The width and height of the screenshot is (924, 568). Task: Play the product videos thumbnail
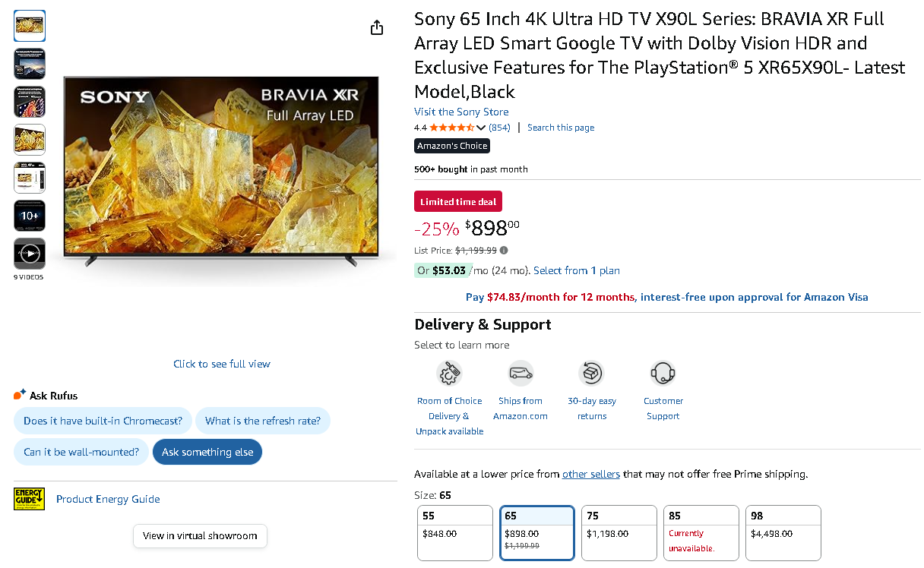(x=30, y=254)
